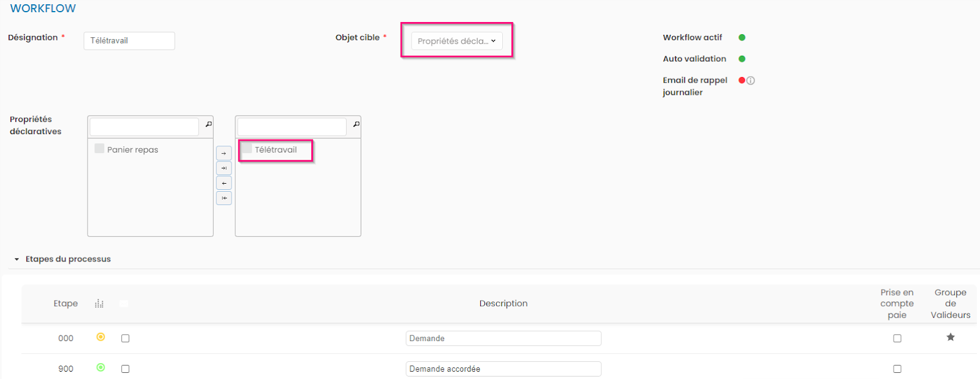Click the move-all-left arrow button

click(x=224, y=198)
